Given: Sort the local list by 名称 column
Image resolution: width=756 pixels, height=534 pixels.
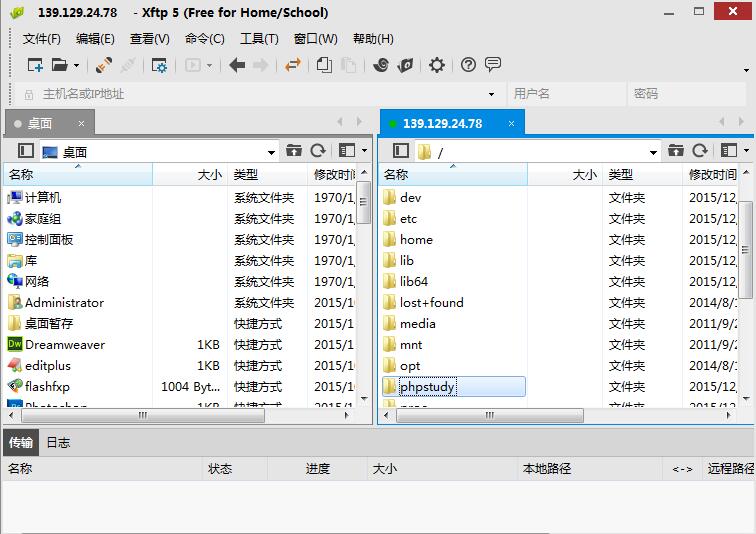Looking at the screenshot, I should click(78, 174).
